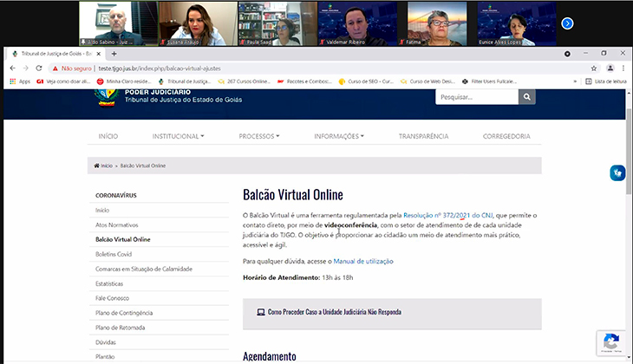Open sidebar item 'Fale Conosco'
Image resolution: width=633 pixels, height=364 pixels.
(112, 298)
